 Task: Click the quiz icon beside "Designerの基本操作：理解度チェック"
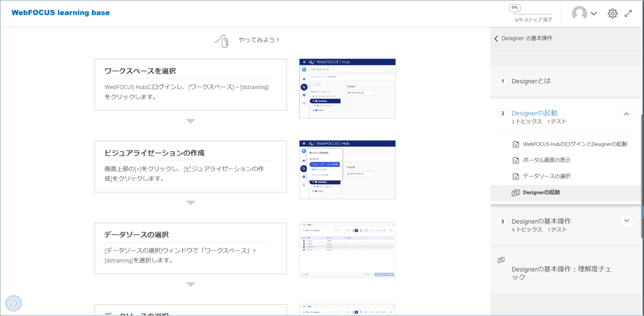pos(501,259)
